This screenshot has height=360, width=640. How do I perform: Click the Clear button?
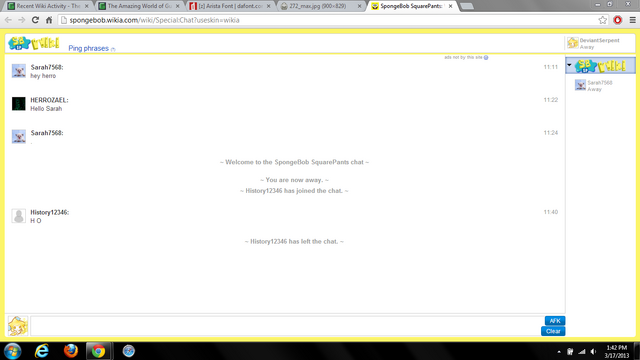coord(553,331)
